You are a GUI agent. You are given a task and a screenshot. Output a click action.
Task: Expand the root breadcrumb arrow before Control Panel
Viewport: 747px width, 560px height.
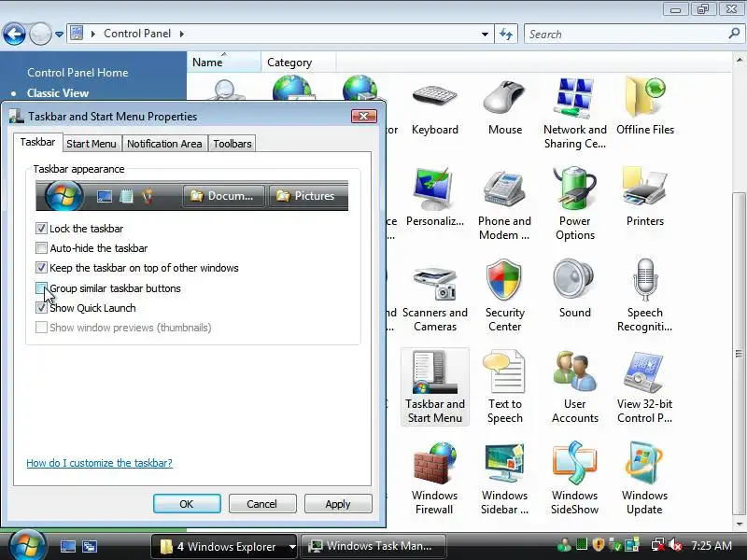[92, 34]
